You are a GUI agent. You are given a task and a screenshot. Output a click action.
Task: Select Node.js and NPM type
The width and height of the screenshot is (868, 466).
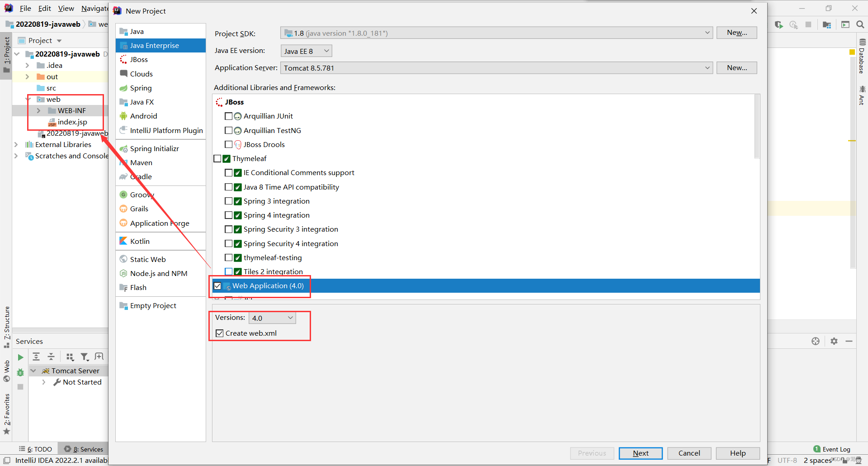point(160,273)
